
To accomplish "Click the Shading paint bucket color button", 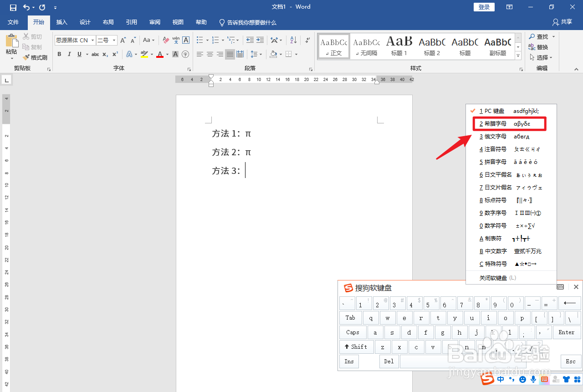I will coord(273,54).
